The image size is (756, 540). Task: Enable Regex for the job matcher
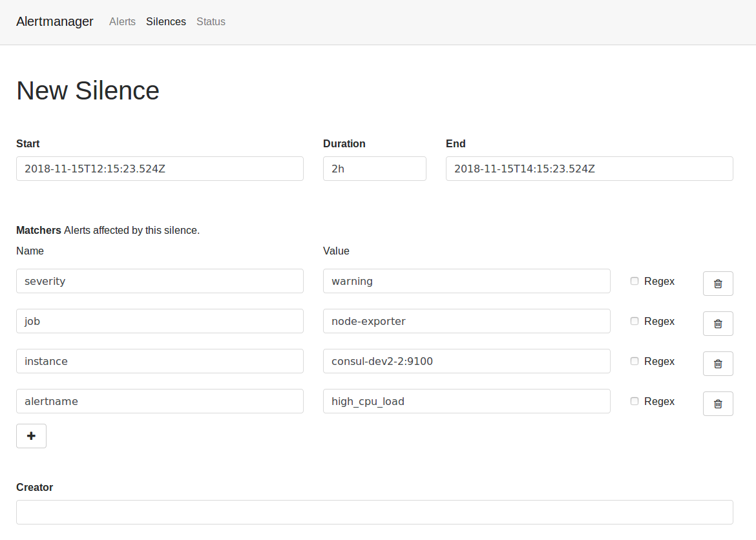(x=634, y=321)
